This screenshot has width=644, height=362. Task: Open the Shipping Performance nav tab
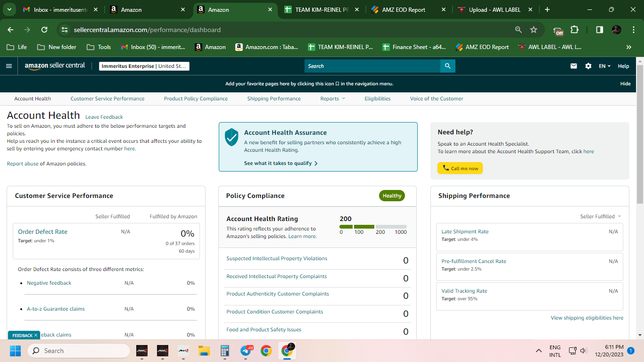point(274,99)
